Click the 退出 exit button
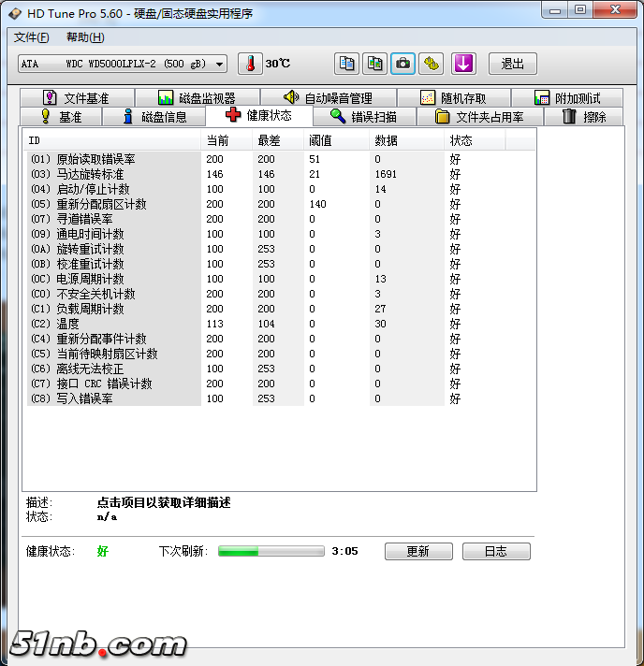644x666 pixels. click(x=512, y=64)
